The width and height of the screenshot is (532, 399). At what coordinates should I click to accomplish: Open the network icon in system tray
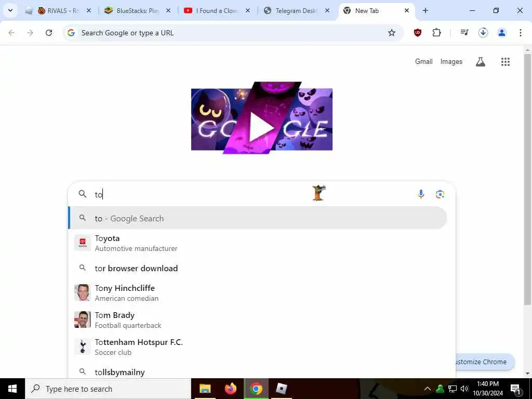(453, 389)
